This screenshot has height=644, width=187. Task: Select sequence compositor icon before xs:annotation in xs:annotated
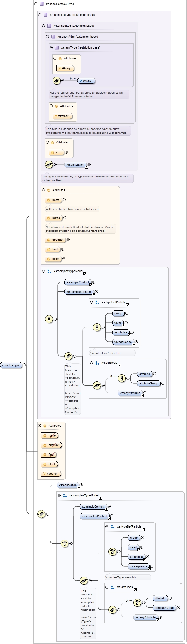(49, 165)
